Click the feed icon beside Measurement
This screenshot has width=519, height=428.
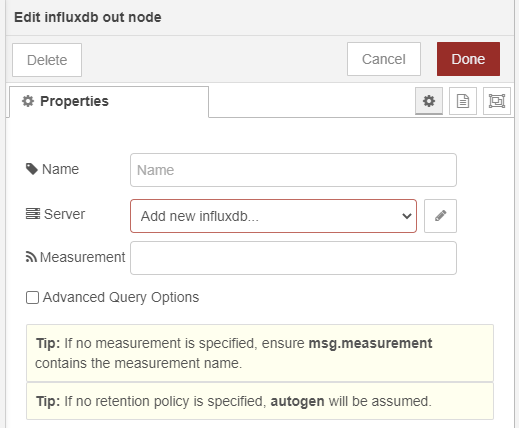click(x=31, y=257)
